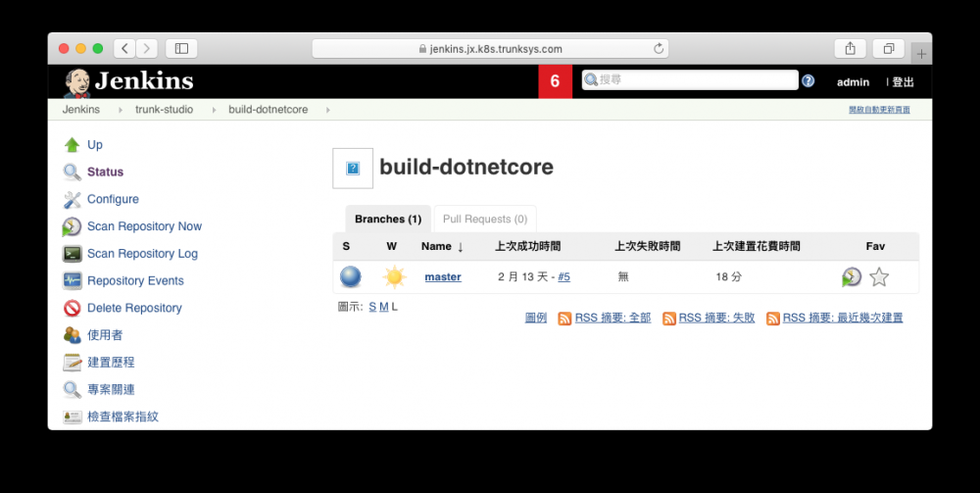The height and width of the screenshot is (493, 980).
Task: Open Configure page link
Action: 113,199
